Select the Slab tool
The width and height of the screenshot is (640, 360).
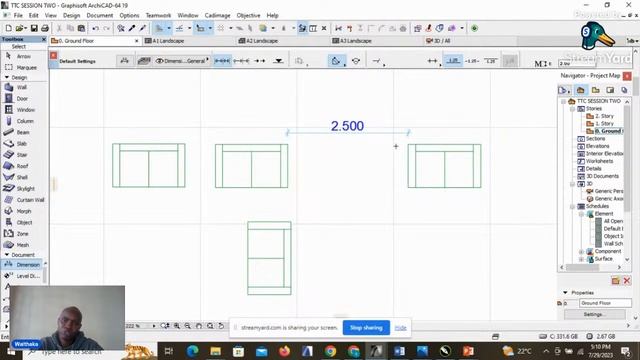(21, 144)
